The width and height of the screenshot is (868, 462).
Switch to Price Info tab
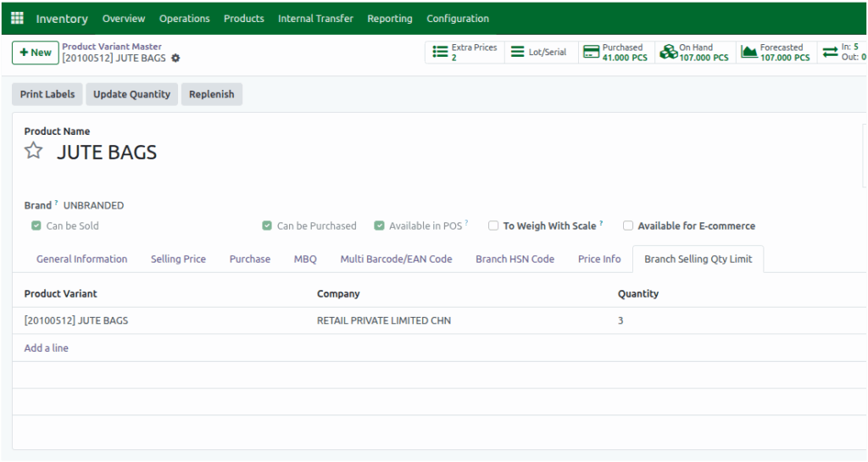click(599, 259)
